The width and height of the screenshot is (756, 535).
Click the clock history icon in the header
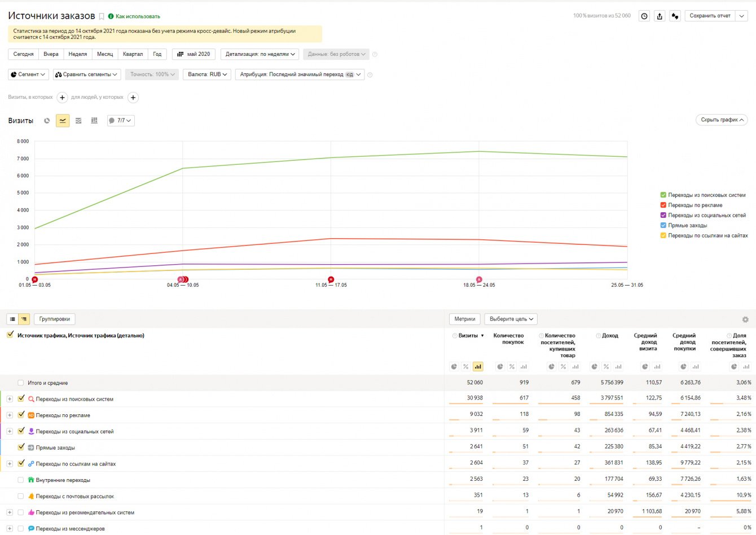(644, 16)
